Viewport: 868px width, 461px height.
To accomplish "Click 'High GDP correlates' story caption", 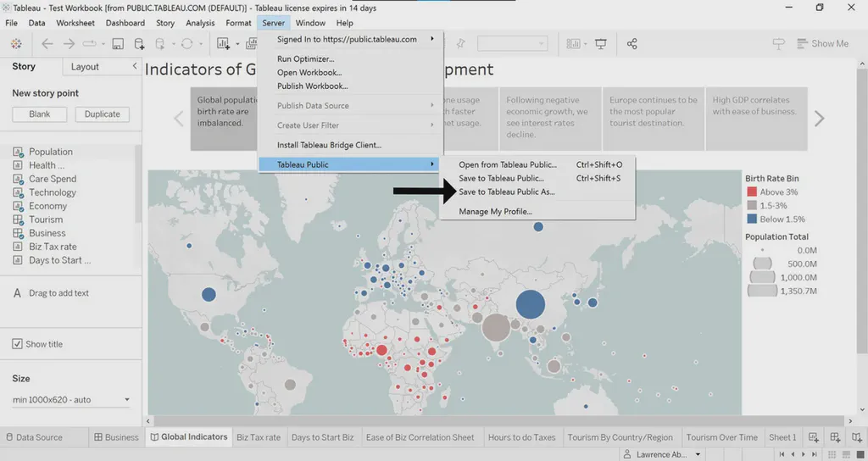I will 756,119.
